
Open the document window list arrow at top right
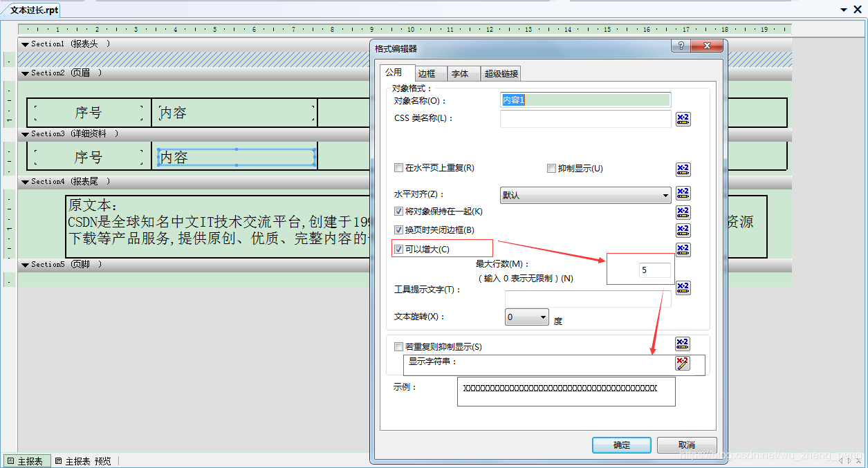[x=844, y=10]
